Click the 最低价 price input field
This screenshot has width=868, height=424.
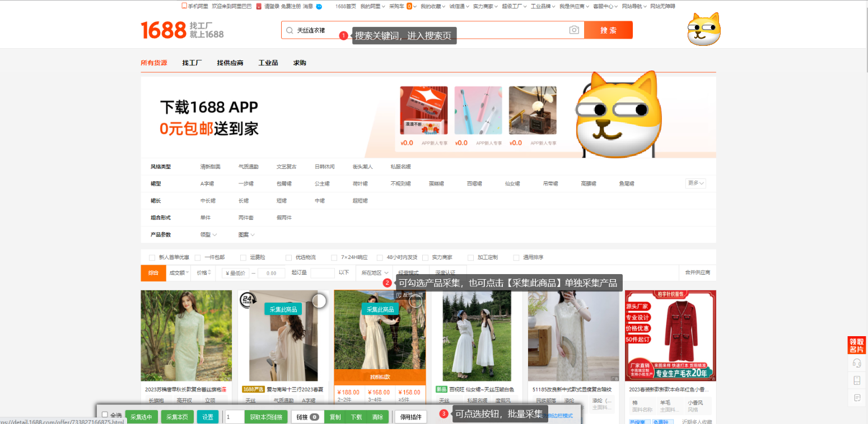235,273
